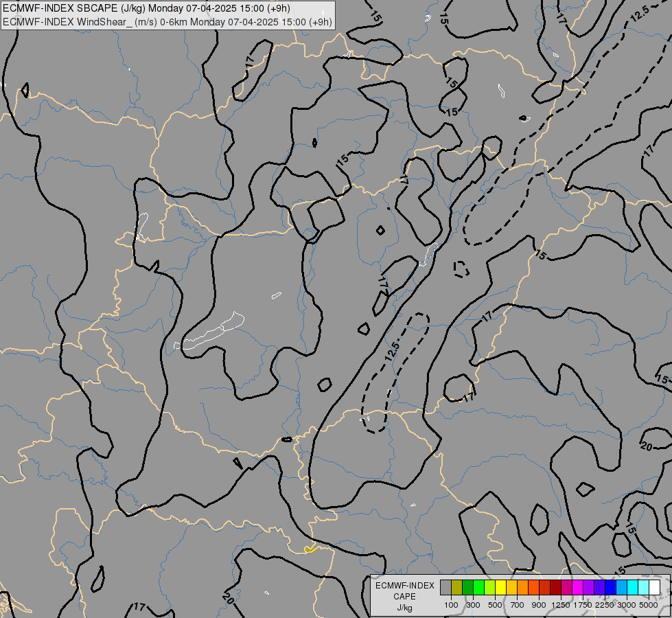Select the olive swatch in CAPE legend

click(457, 587)
